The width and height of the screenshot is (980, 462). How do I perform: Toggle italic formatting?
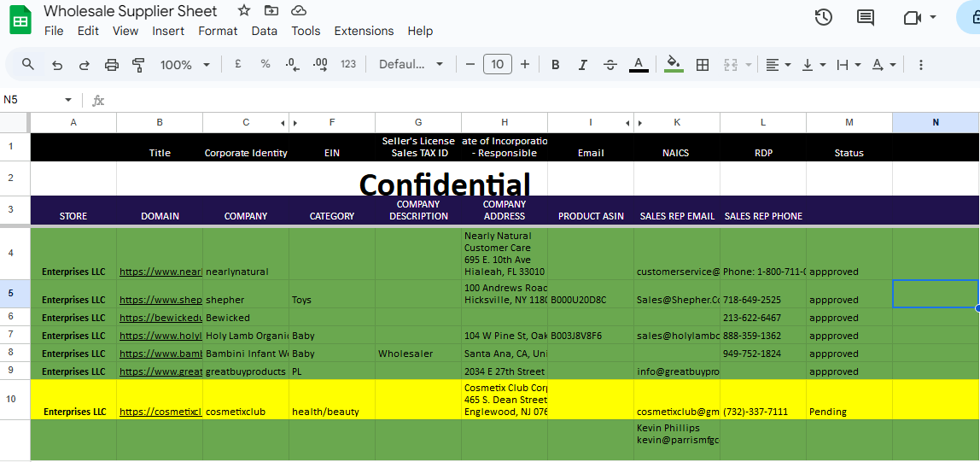pos(582,64)
